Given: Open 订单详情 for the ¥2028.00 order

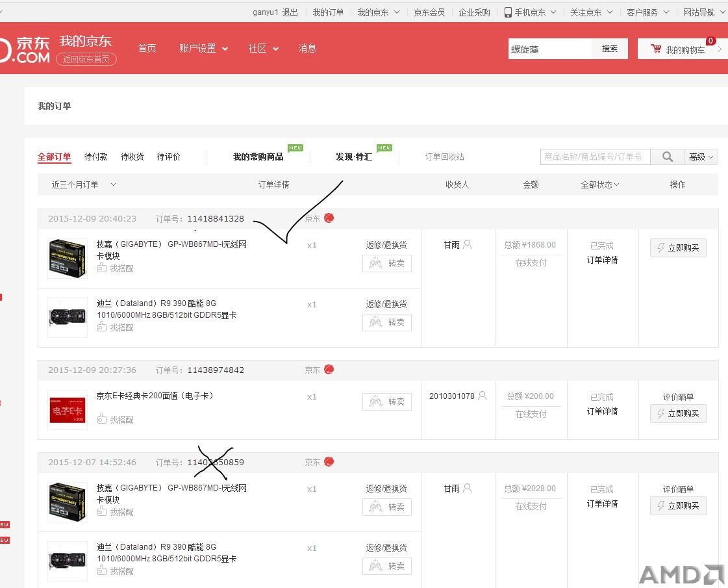Looking at the screenshot, I should 602,504.
